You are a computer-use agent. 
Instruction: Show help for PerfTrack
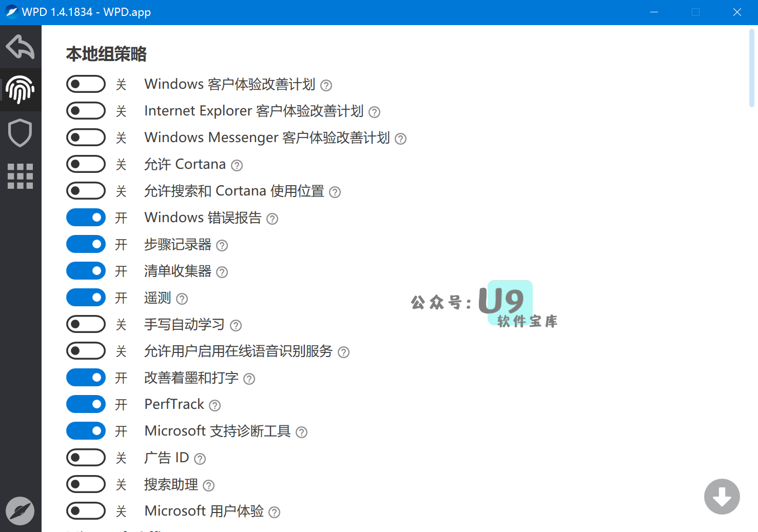pos(215,405)
